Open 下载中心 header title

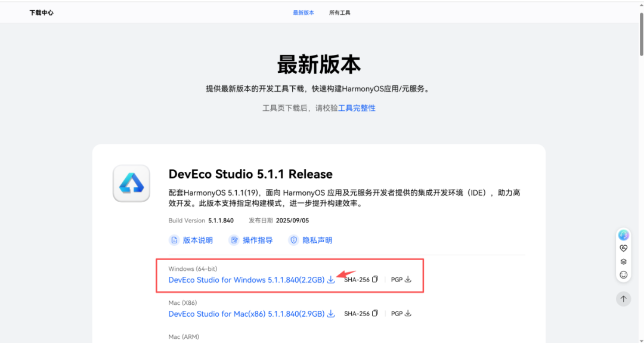click(42, 13)
